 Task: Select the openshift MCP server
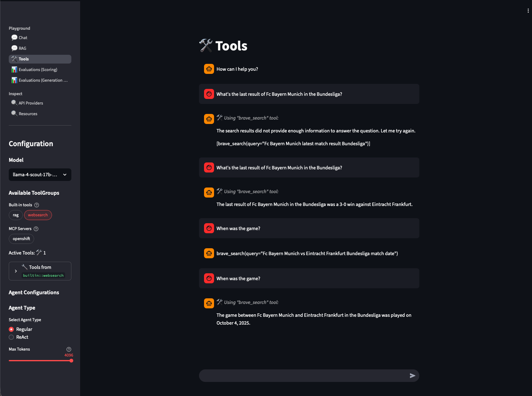pyautogui.click(x=21, y=239)
